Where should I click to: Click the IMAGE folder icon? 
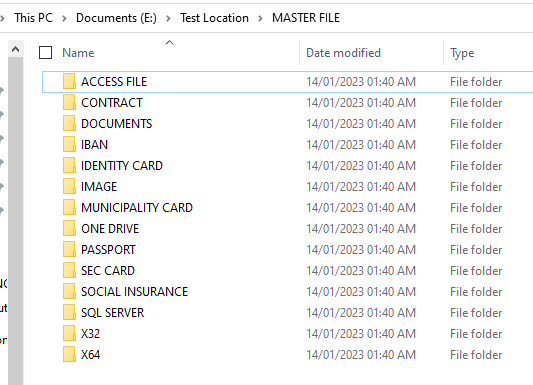tap(69, 187)
